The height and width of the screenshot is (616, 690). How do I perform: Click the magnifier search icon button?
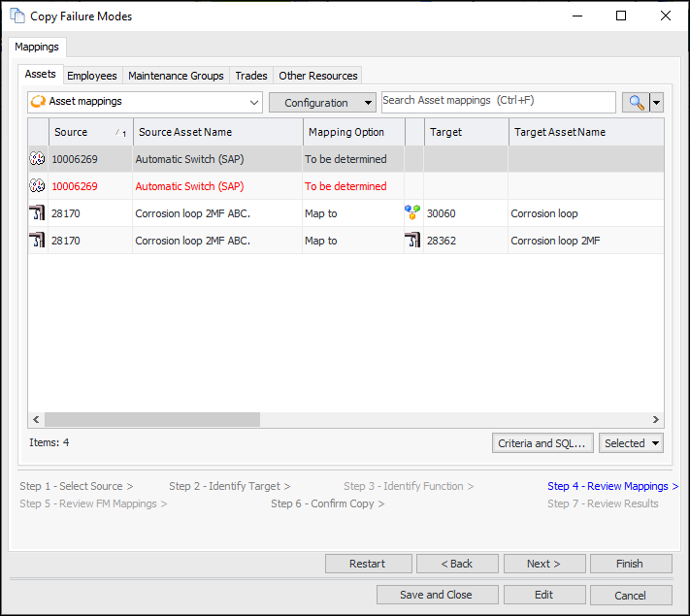click(x=636, y=102)
